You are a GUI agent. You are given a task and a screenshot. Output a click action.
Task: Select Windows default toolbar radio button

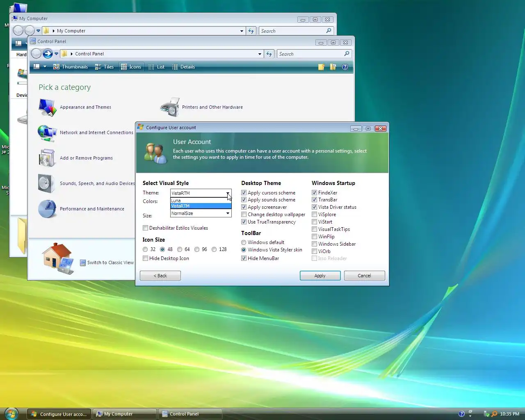click(244, 242)
